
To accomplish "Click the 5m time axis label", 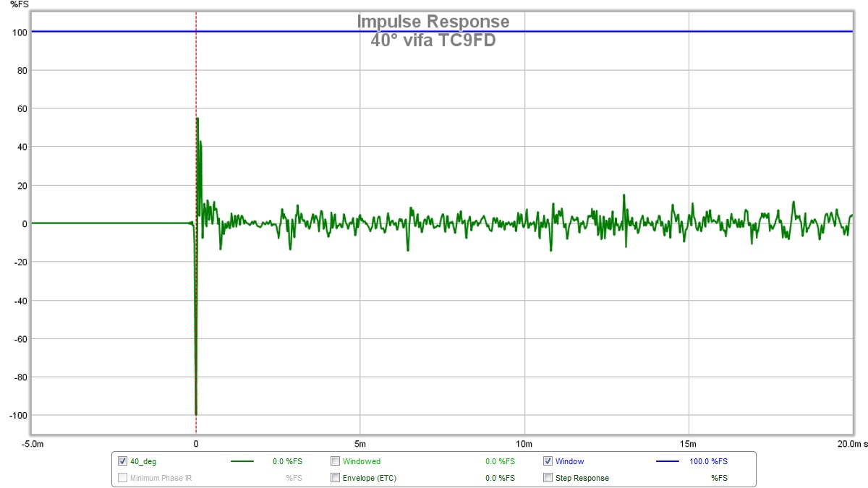I will [359, 442].
